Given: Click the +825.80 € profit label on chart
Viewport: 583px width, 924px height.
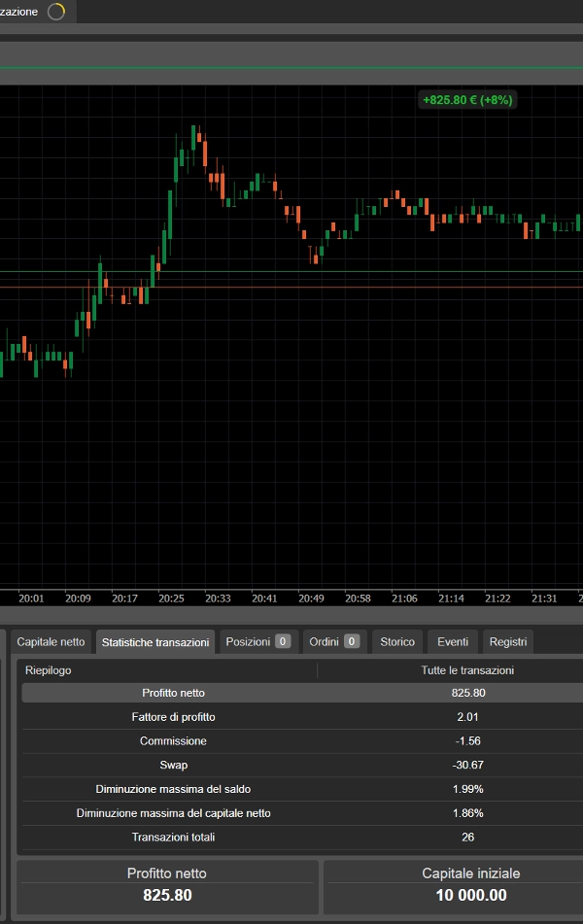Looking at the screenshot, I should [x=467, y=99].
